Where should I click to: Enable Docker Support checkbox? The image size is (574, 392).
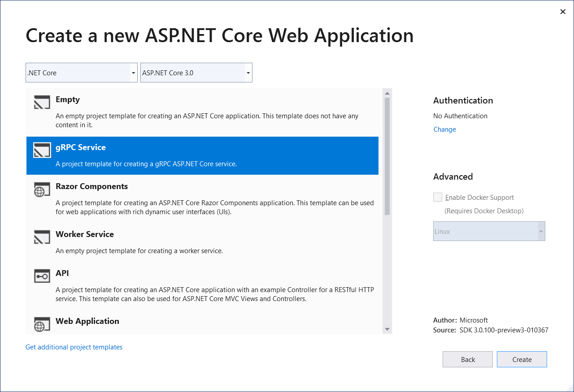(438, 197)
